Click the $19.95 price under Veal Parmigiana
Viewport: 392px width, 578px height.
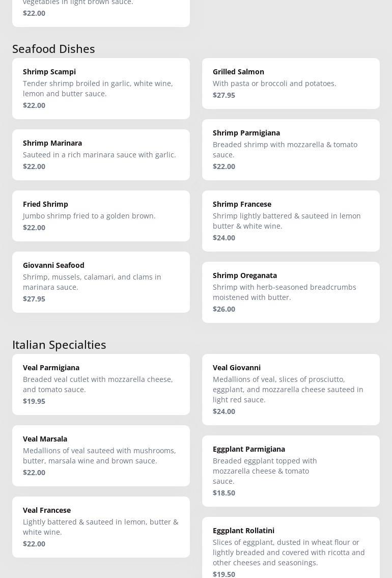[34, 401]
